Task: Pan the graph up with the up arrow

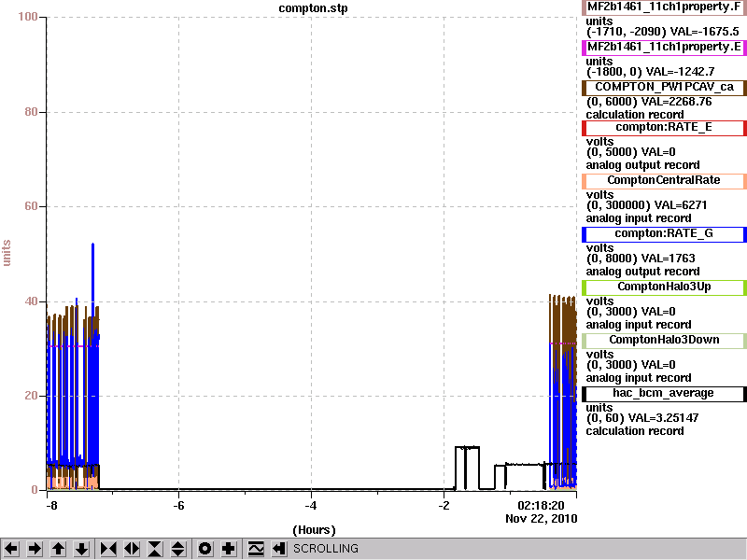Action: click(58, 549)
